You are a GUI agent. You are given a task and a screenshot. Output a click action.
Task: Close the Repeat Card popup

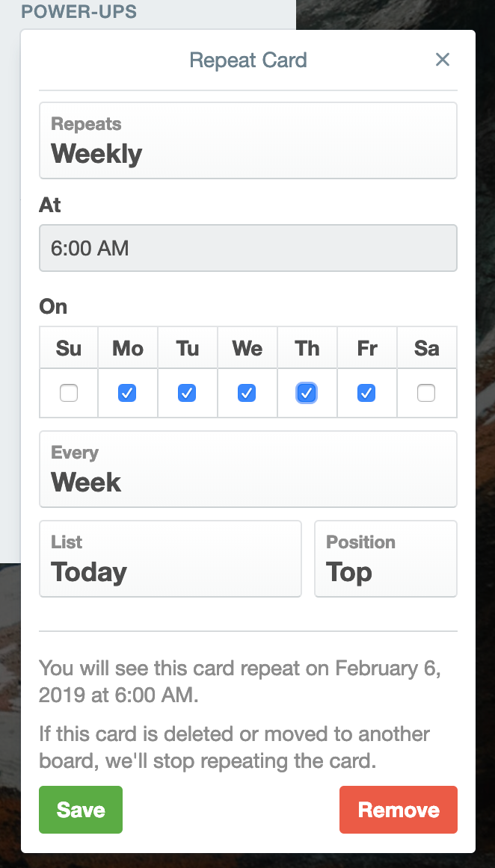[x=443, y=60]
